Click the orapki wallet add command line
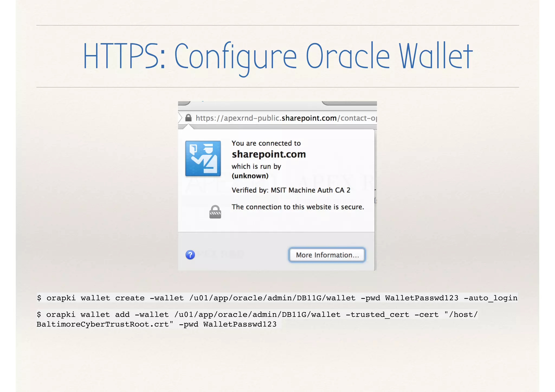Viewport: 555px width, 392px height. click(x=257, y=315)
